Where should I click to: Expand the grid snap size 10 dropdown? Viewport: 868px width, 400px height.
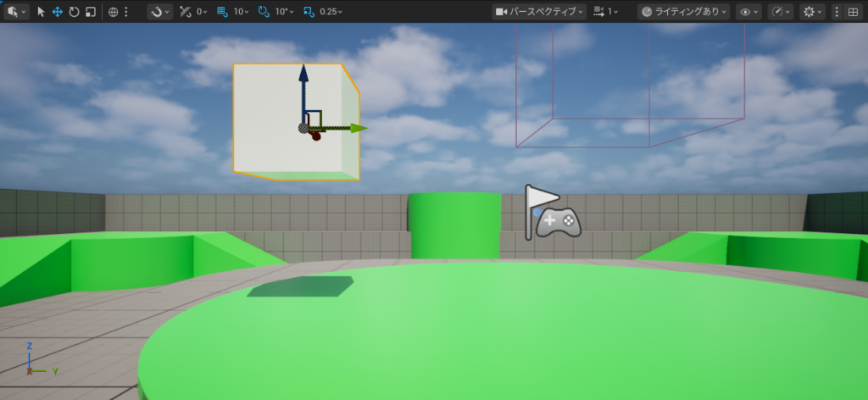241,12
